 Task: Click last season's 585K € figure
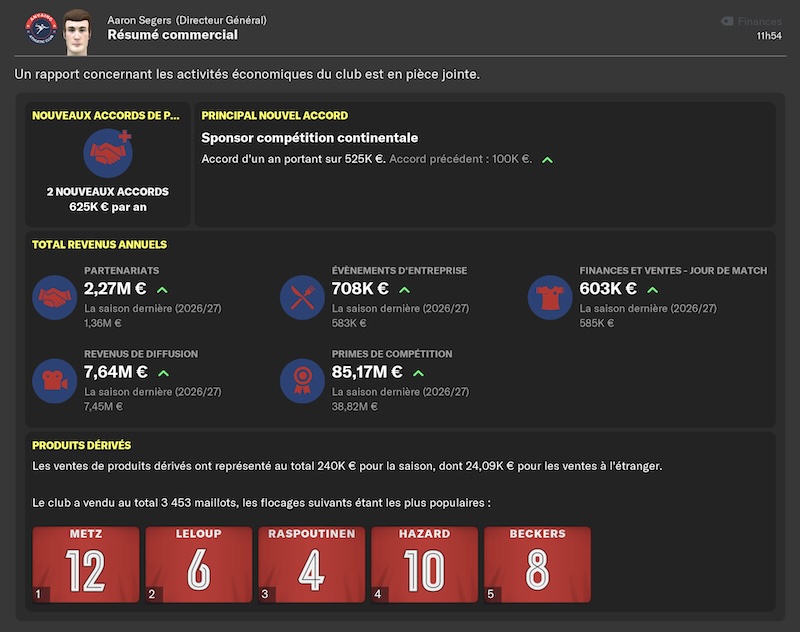tap(596, 323)
